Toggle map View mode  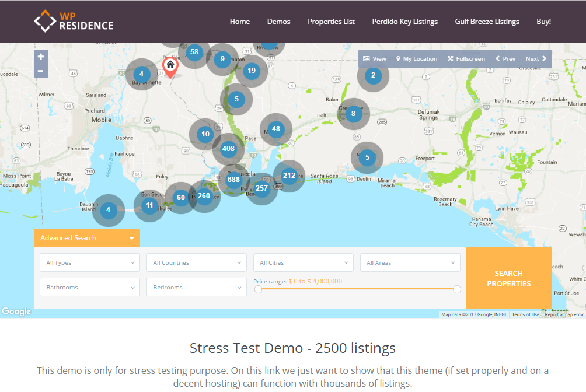point(375,59)
